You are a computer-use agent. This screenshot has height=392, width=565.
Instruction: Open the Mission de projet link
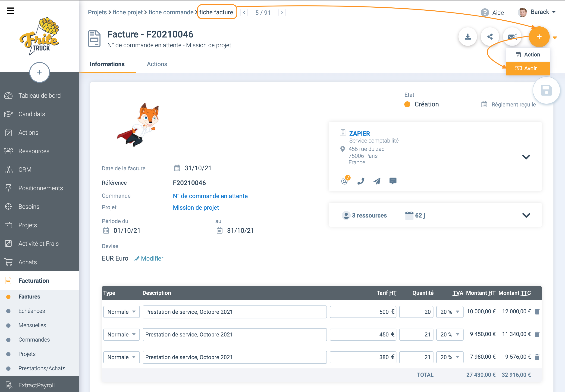(196, 208)
